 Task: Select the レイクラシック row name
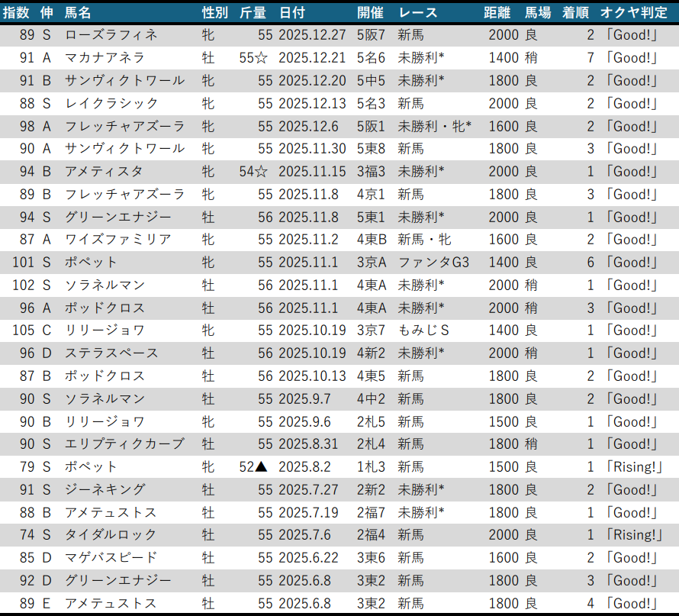click(111, 103)
